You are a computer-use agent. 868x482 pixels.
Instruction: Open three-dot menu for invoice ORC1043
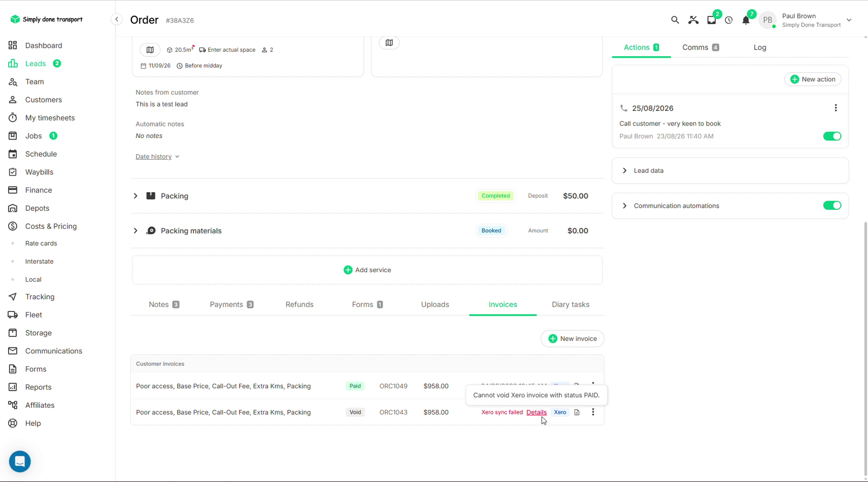[x=593, y=412]
